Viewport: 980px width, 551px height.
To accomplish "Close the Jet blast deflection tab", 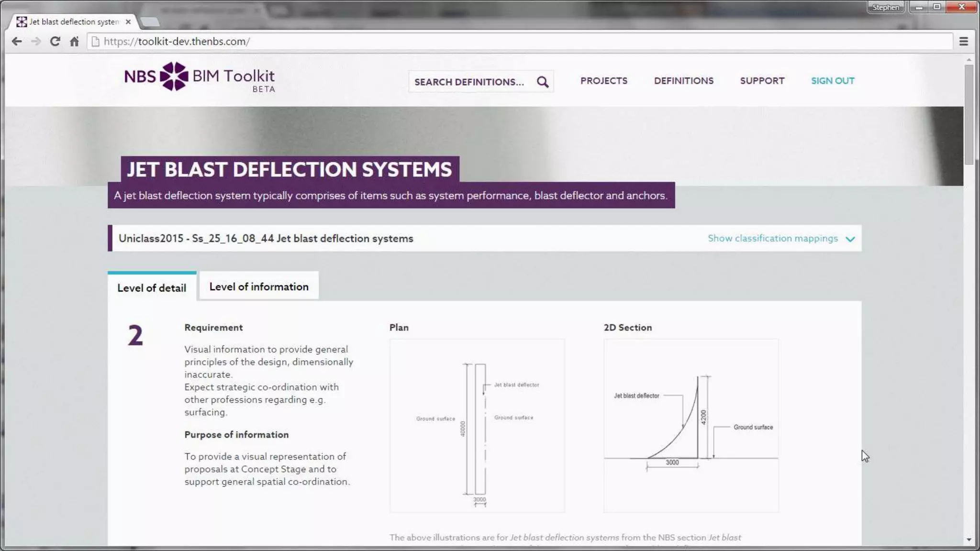I will coord(128,22).
